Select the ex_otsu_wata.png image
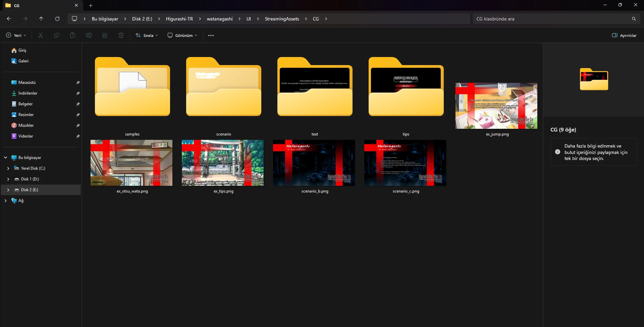The width and height of the screenshot is (644, 327). pyautogui.click(x=131, y=163)
